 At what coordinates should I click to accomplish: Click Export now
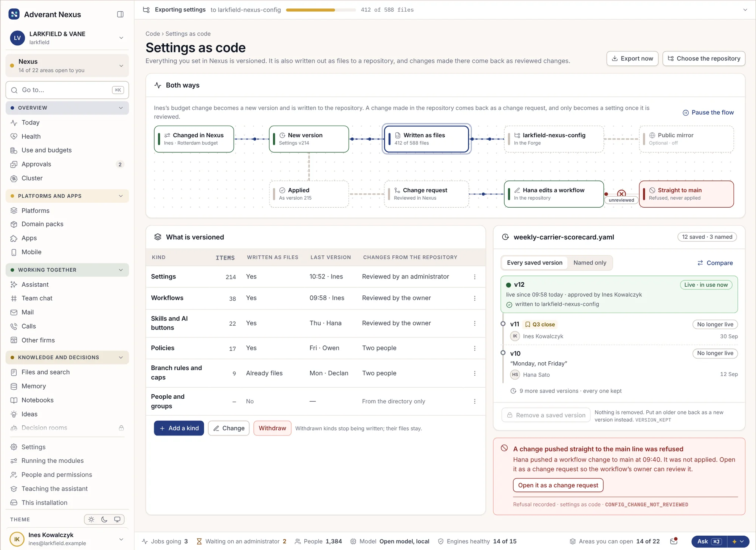(x=632, y=59)
